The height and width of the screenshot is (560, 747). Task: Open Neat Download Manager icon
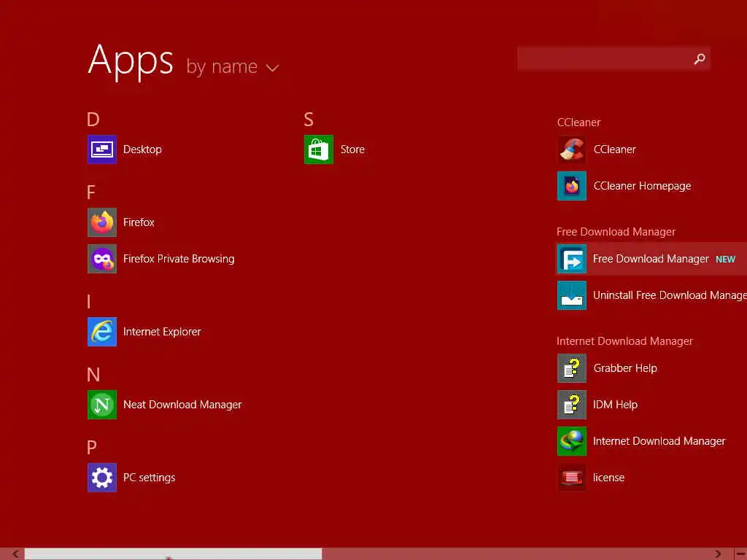coord(102,405)
